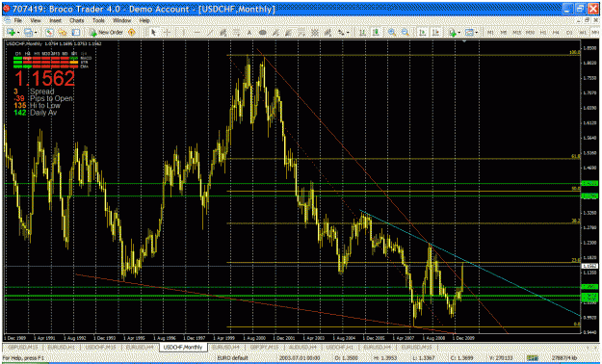Click the 'Daily Av' label
Viewport: 602px width, 364px height.
pos(43,113)
